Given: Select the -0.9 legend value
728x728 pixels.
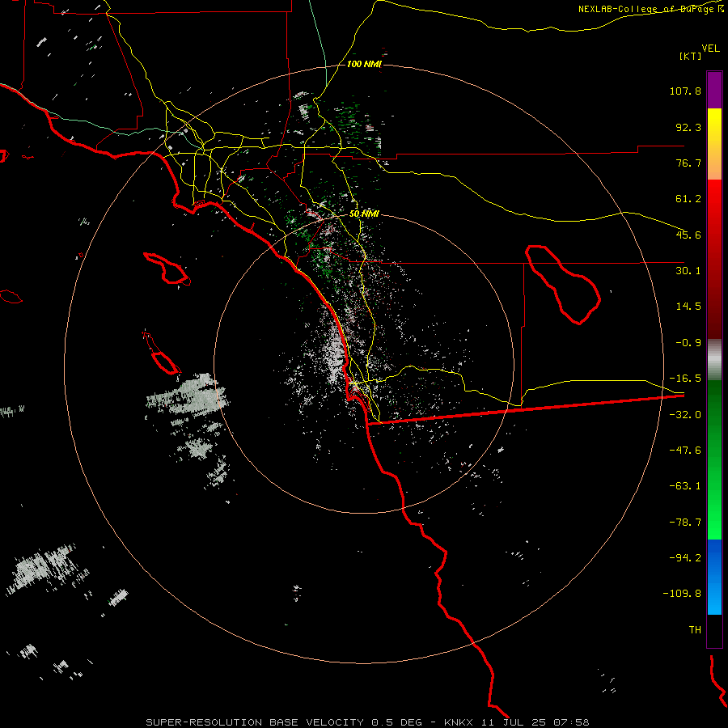Looking at the screenshot, I should pyautogui.click(x=688, y=343).
